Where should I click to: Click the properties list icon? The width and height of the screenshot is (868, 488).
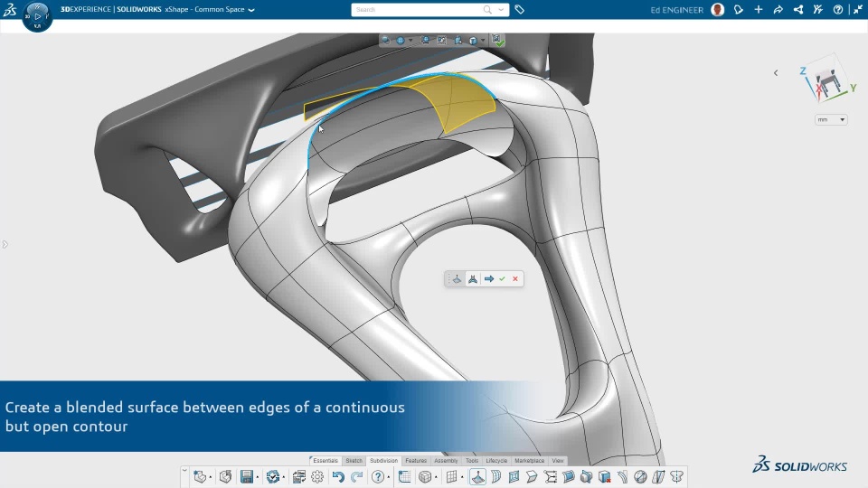click(x=299, y=476)
